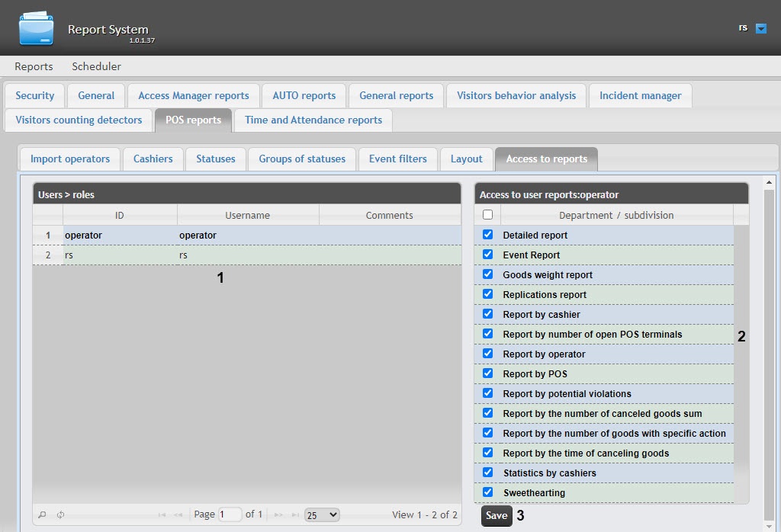This screenshot has width=781, height=532.
Task: Open the Scheduler menu
Action: click(96, 66)
